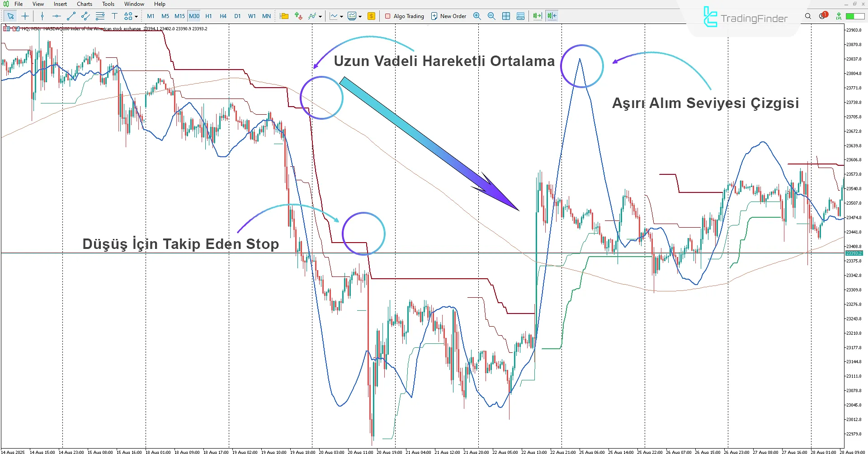
Task: Expand the graphical objects shapes dropdown
Action: [x=136, y=17]
